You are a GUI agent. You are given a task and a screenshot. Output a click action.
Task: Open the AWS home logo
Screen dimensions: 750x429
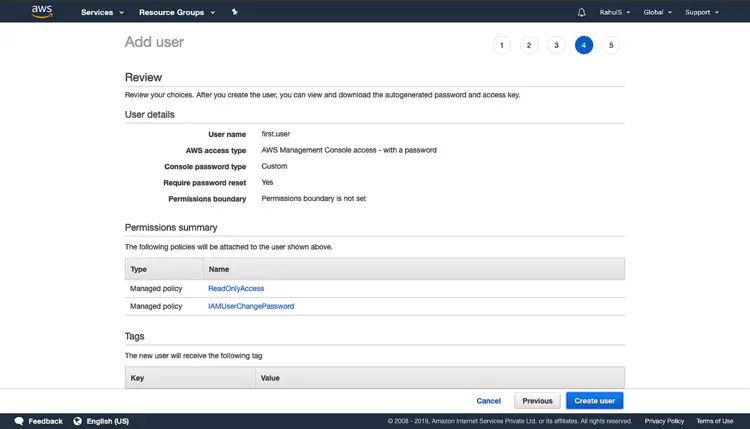pyautogui.click(x=42, y=11)
